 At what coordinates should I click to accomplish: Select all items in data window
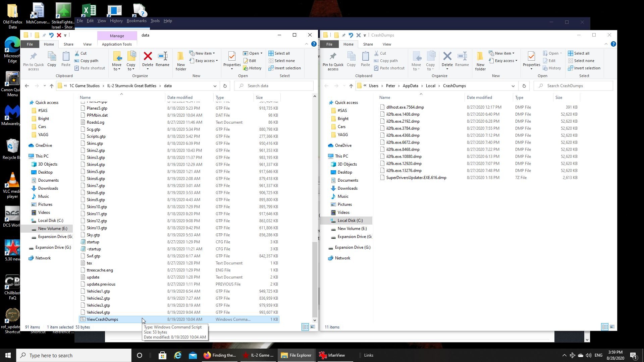(x=279, y=53)
